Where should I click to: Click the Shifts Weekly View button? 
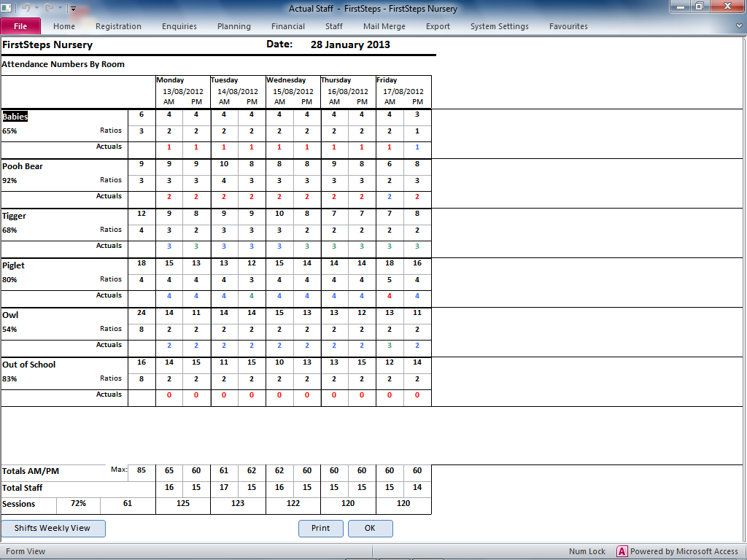53,528
